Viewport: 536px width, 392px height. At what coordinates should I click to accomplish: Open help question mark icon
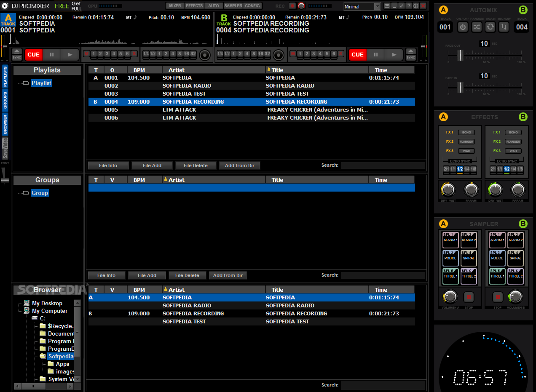pos(409,6)
